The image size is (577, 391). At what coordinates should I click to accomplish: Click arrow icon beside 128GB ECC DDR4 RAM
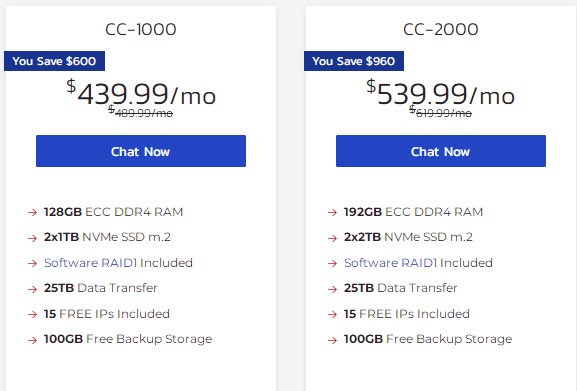coord(32,212)
